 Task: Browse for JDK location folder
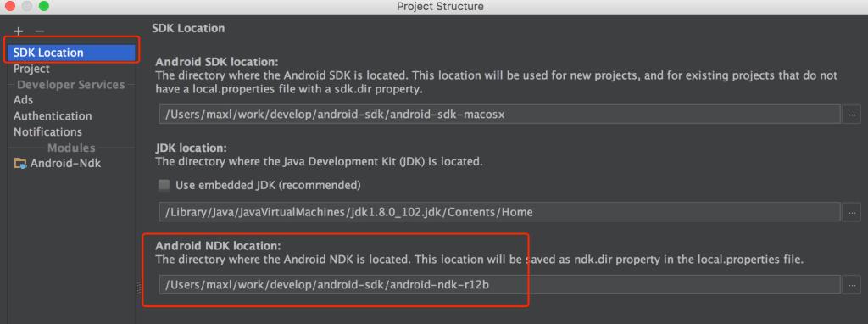(852, 211)
